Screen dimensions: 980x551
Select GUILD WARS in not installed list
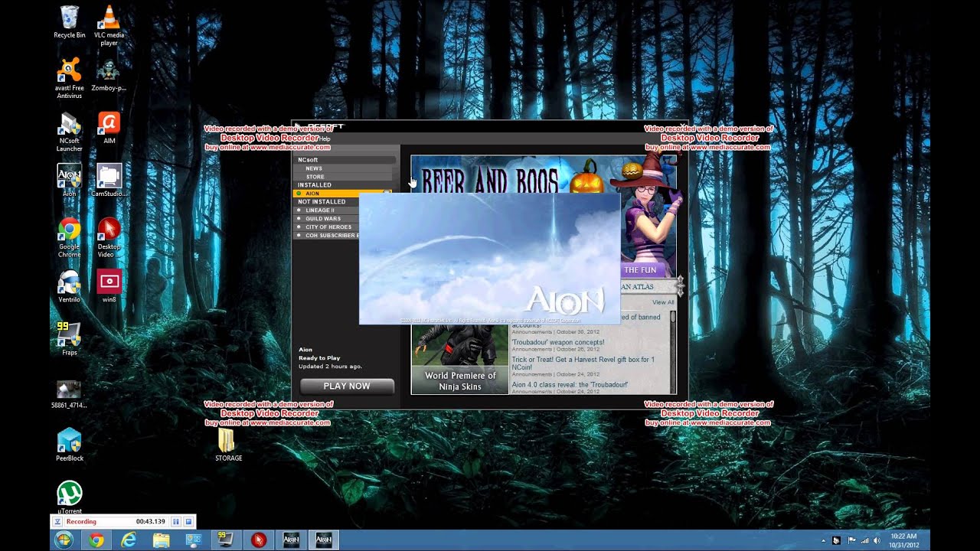point(327,219)
